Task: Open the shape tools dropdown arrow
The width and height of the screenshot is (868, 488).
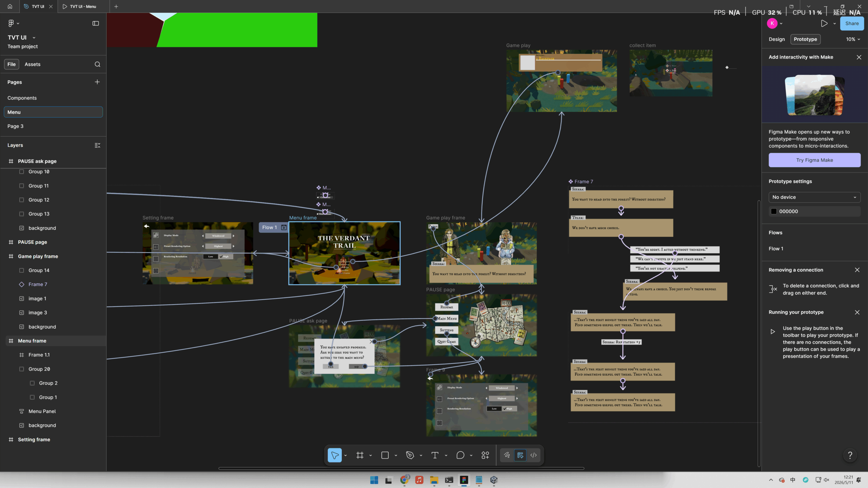Action: tap(396, 455)
